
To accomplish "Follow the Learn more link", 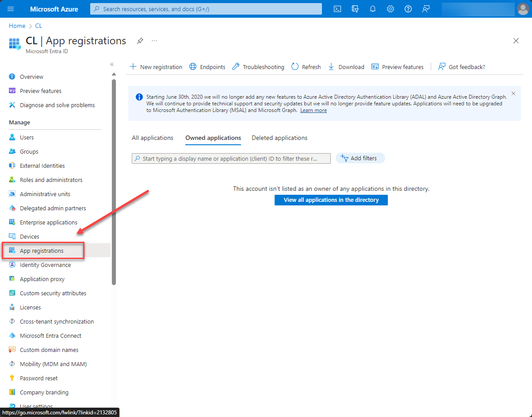I will (x=314, y=110).
